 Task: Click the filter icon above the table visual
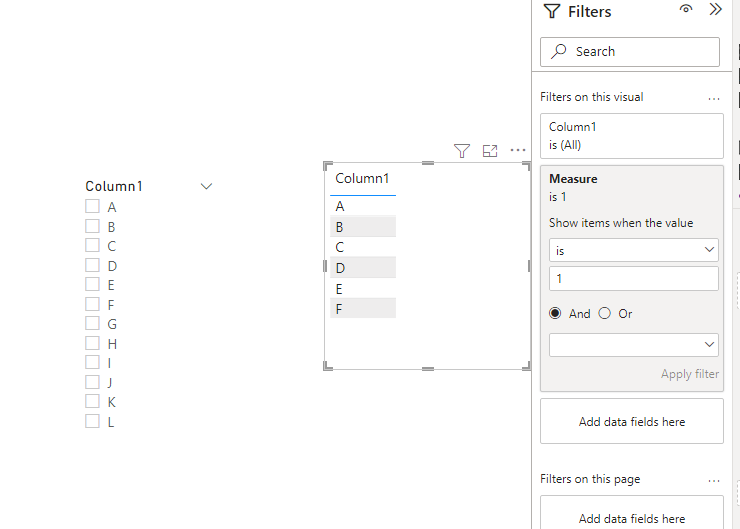tap(462, 151)
